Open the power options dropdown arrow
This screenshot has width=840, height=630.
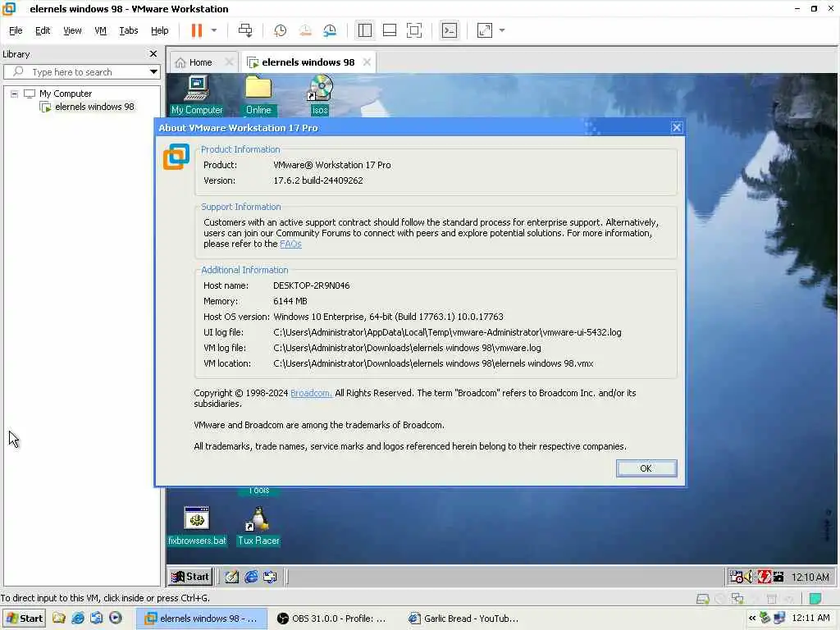214,30
